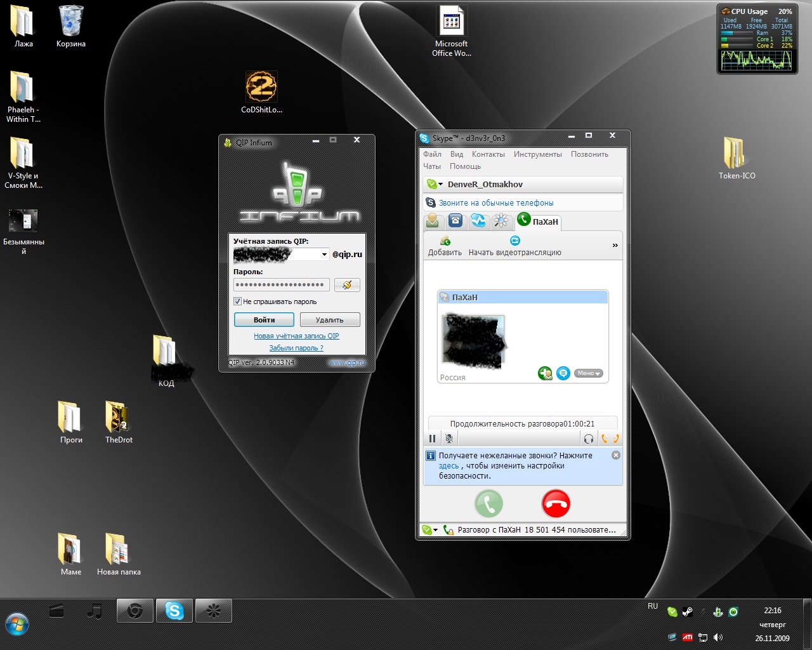The width and height of the screenshot is (812, 650).
Task: Click orange call quality phones icon
Action: [610, 439]
